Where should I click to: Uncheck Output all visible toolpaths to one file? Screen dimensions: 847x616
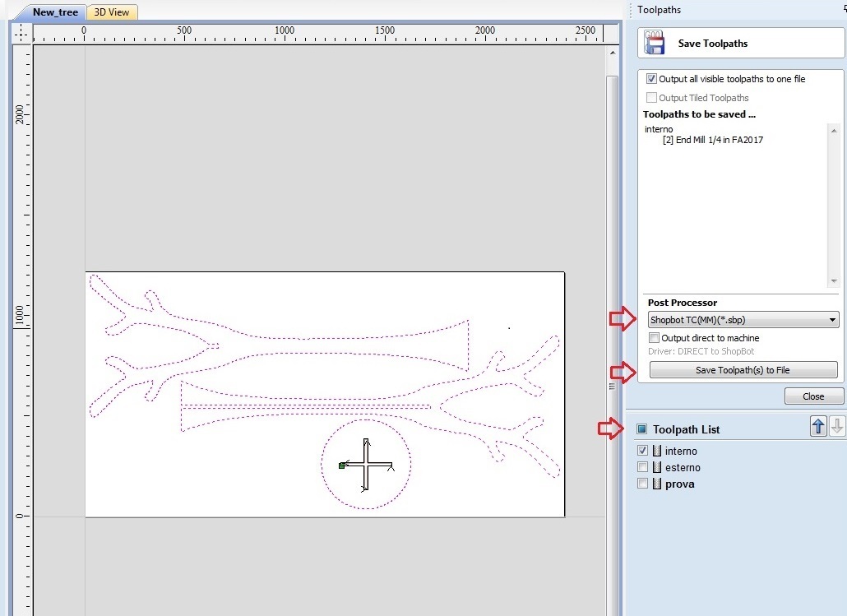tap(651, 79)
